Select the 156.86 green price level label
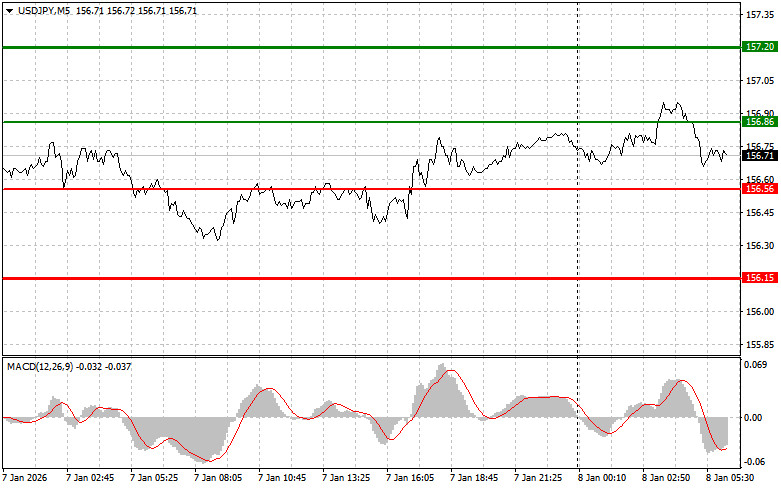781x489 pixels. point(760,122)
